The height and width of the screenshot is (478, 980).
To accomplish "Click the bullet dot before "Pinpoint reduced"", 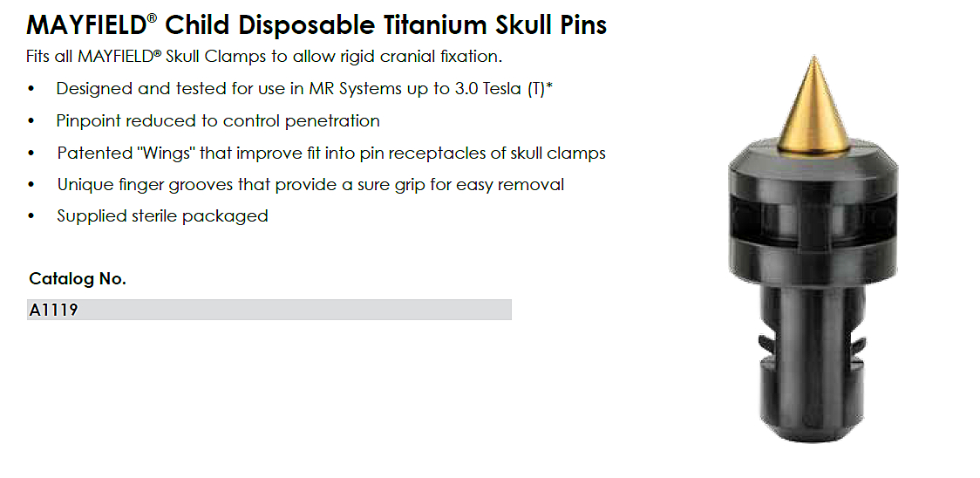I will 32,121.
